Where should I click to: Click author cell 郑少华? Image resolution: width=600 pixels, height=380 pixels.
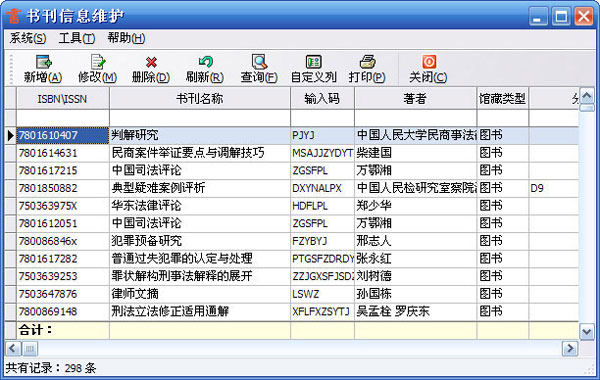coord(416,206)
